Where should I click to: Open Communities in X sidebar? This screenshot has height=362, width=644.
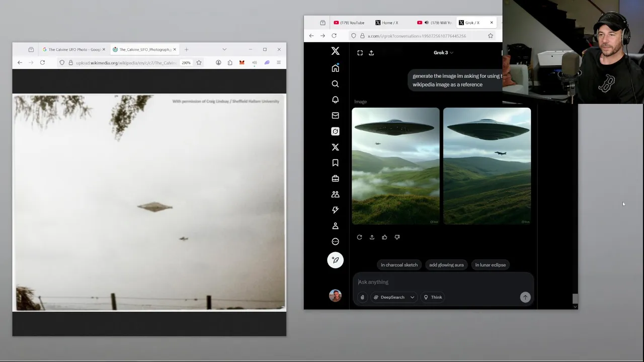(x=335, y=194)
